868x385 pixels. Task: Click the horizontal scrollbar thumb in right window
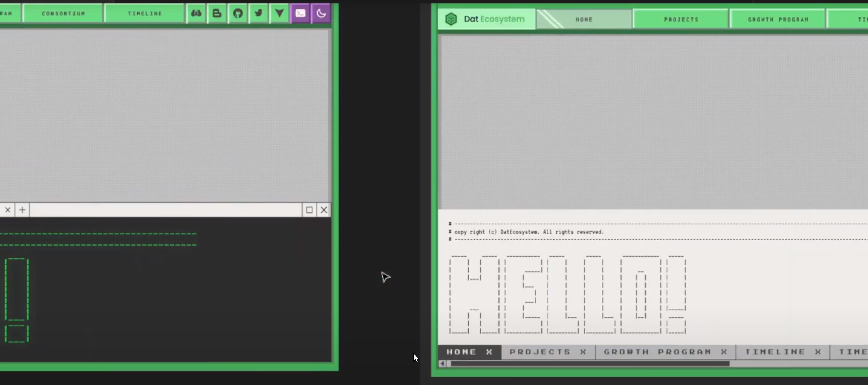click(x=590, y=363)
